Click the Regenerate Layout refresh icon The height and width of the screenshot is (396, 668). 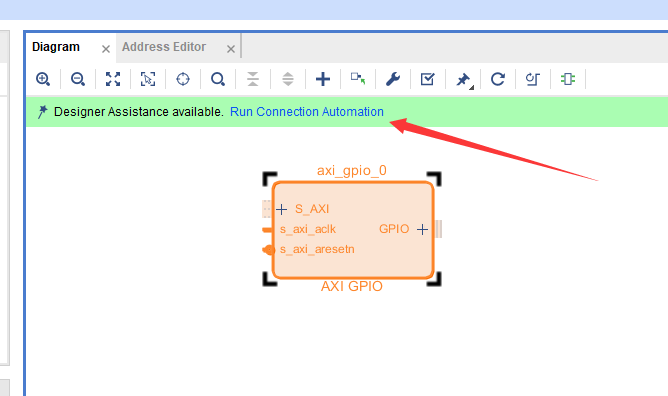[x=498, y=79]
